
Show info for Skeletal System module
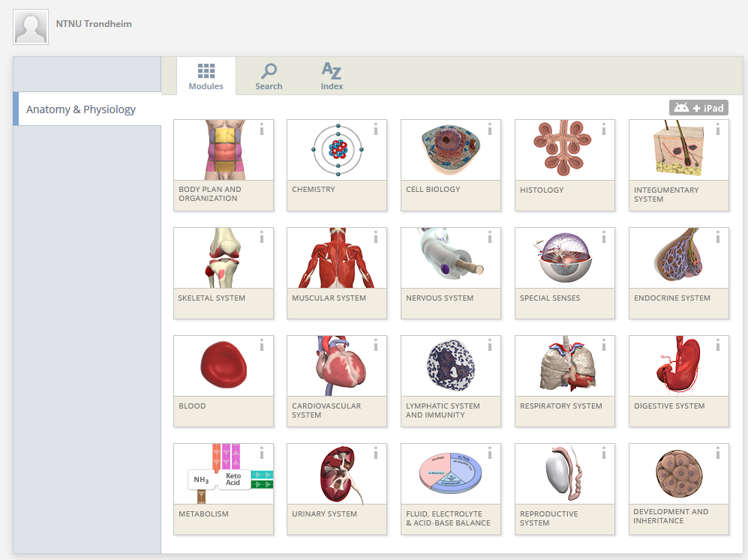pyautogui.click(x=262, y=238)
